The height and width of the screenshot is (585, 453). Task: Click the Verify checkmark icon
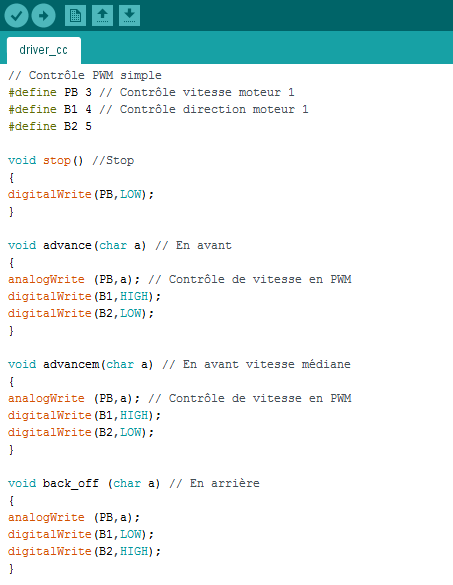point(16,16)
